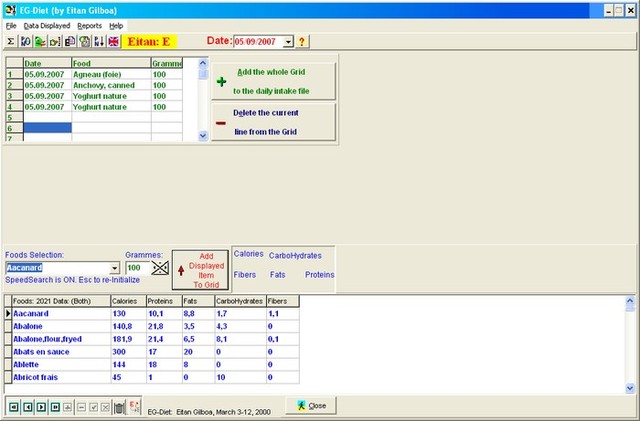Image resolution: width=640 pixels, height=421 pixels.
Task: Click the Date field showing 05/09/2007
Action: click(x=258, y=42)
